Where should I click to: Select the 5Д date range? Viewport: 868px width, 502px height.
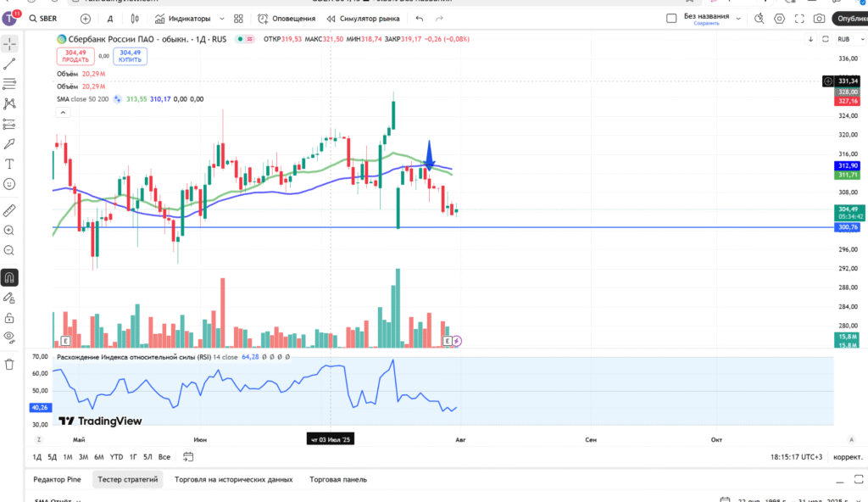(52, 457)
